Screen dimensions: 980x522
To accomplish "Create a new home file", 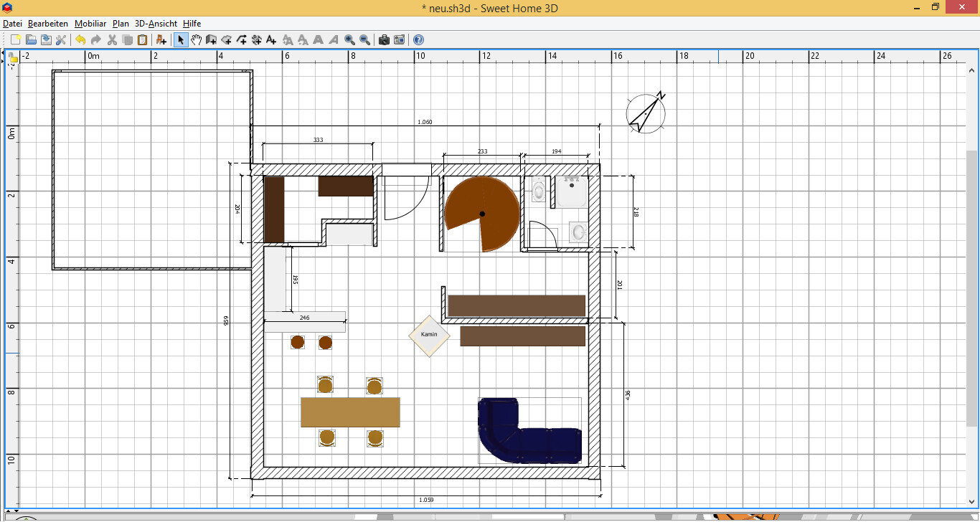I will 15,40.
